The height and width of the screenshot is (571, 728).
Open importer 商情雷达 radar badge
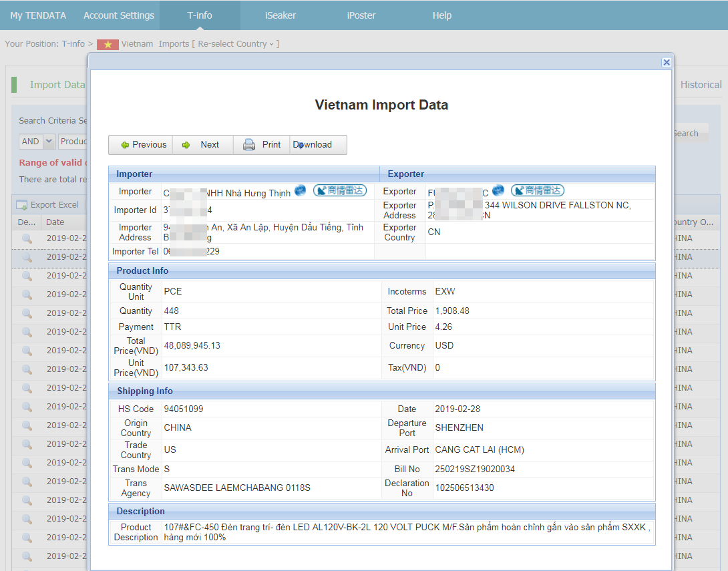pos(339,190)
